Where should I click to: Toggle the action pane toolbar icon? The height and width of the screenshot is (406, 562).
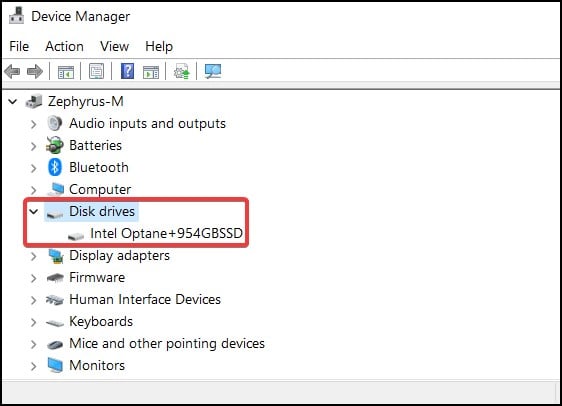click(x=151, y=72)
